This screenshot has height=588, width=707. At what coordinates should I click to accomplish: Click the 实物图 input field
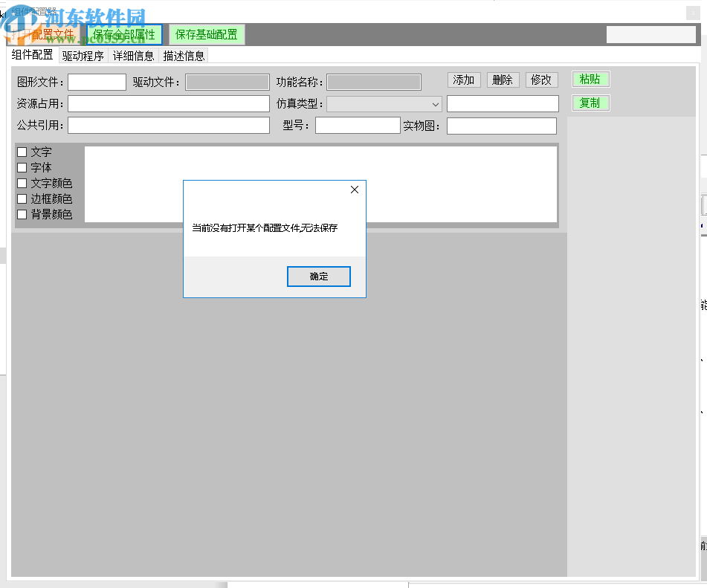tap(501, 126)
